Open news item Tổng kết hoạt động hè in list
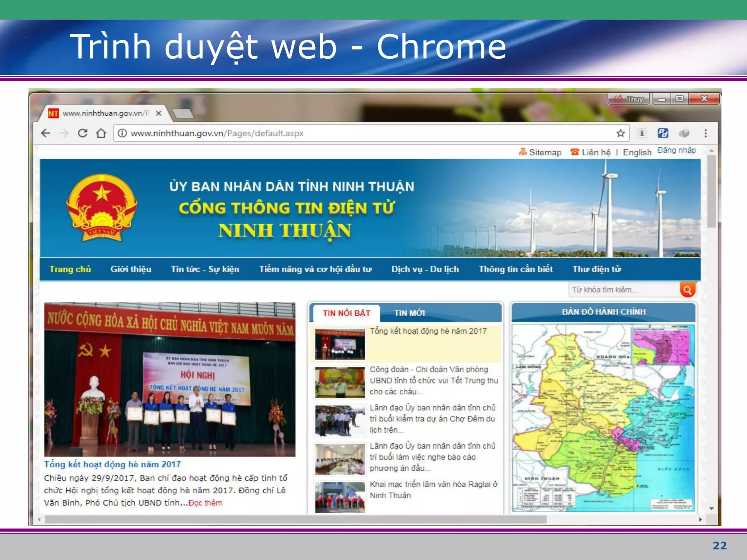This screenshot has height=560, width=747. coord(428,331)
